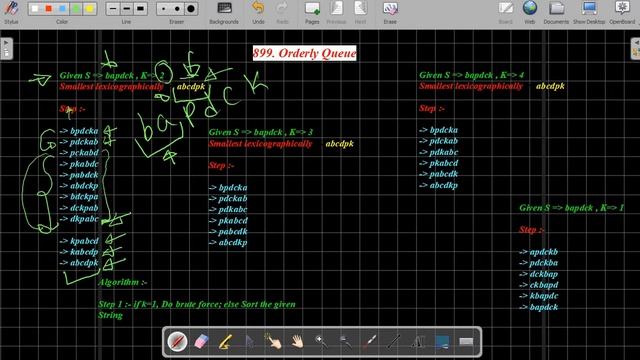
Task: Switch to Web mode
Action: (x=529, y=12)
